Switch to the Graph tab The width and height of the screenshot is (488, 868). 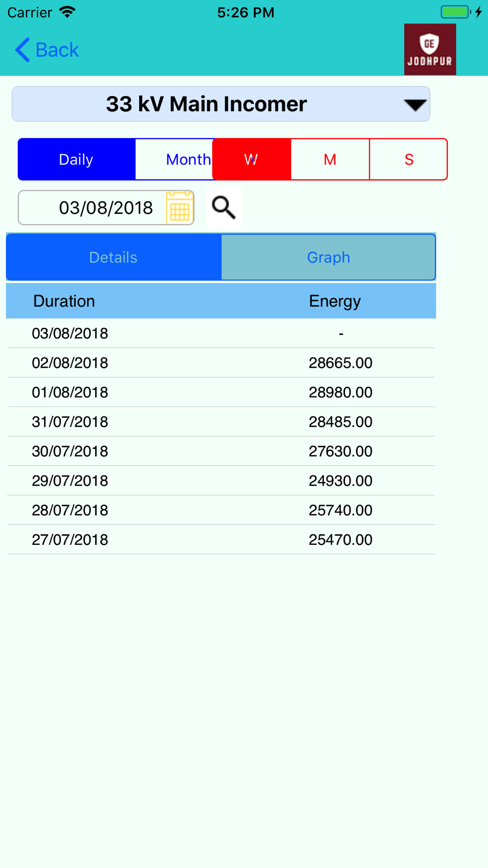click(328, 257)
